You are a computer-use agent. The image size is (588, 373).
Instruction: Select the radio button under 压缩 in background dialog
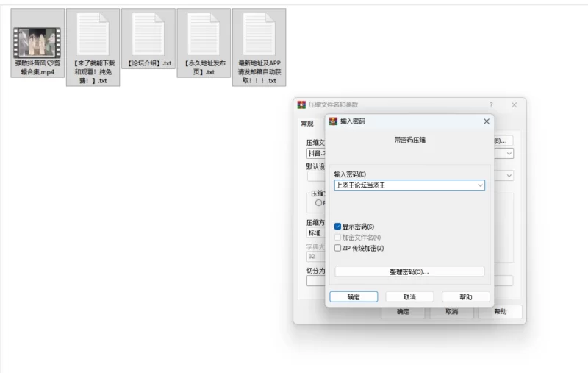pyautogui.click(x=318, y=202)
